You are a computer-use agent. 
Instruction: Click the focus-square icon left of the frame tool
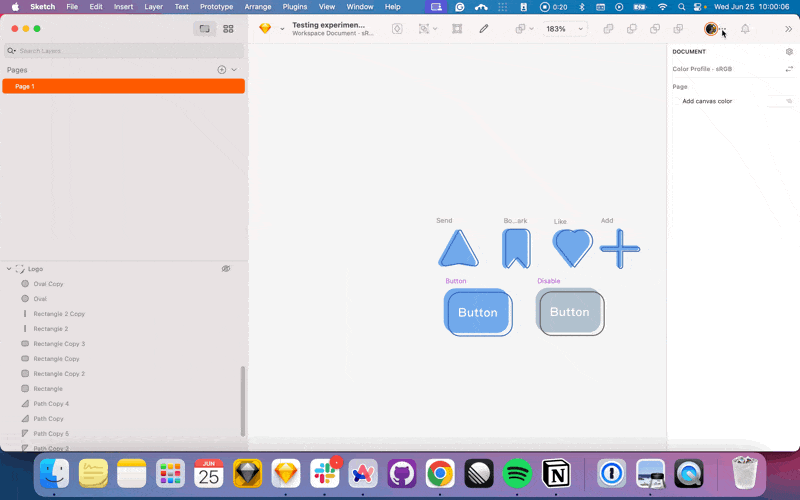[423, 29]
